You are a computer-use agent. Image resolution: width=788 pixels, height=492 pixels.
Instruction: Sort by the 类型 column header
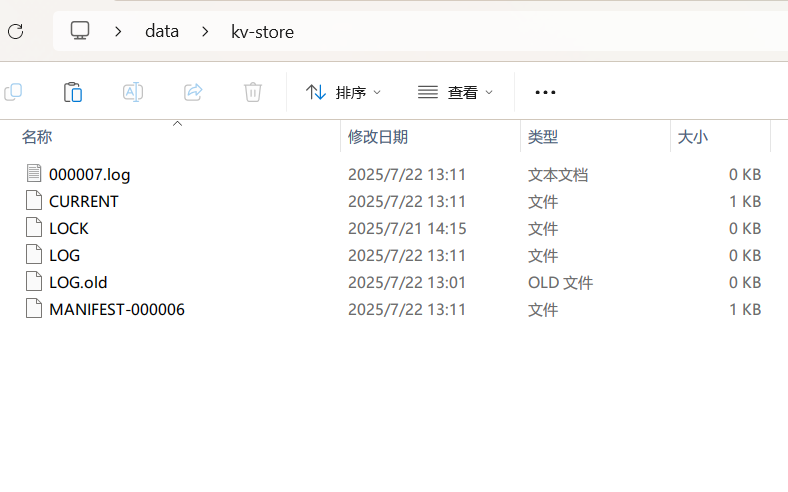pos(543,137)
